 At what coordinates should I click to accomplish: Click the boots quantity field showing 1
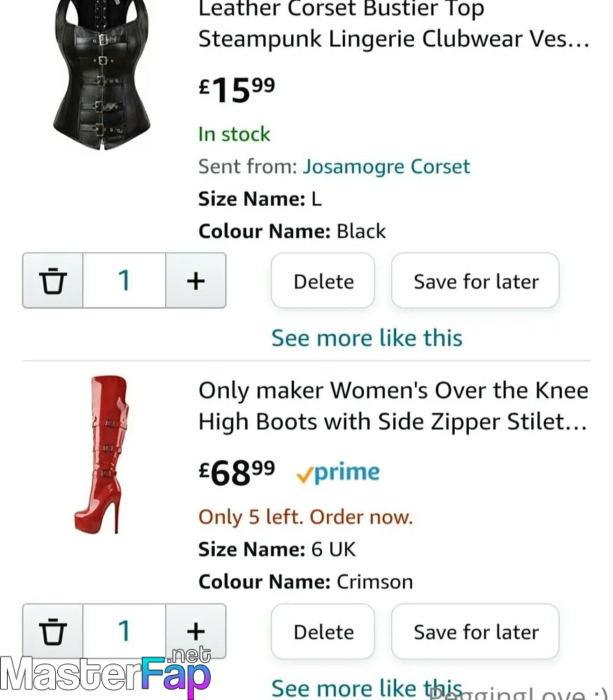[x=124, y=631]
